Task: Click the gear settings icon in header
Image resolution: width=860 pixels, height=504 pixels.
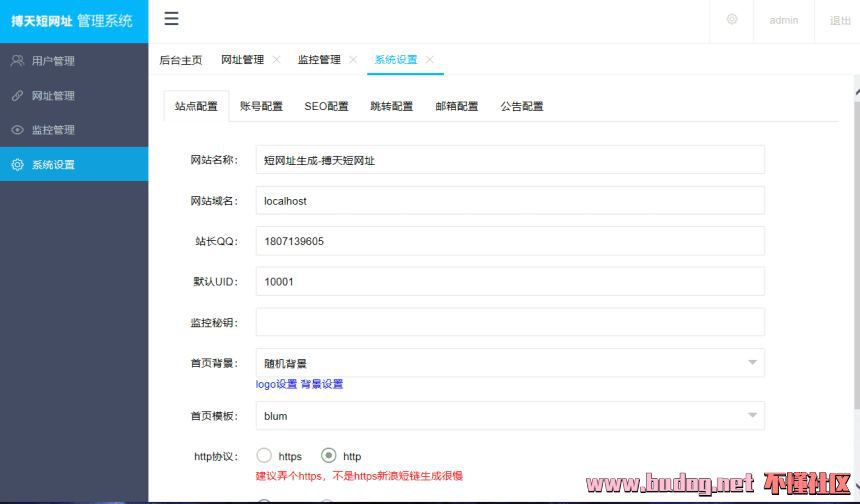Action: tap(732, 19)
